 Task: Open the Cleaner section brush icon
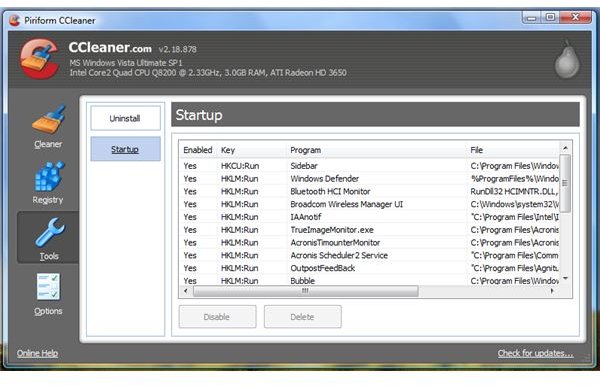point(49,119)
